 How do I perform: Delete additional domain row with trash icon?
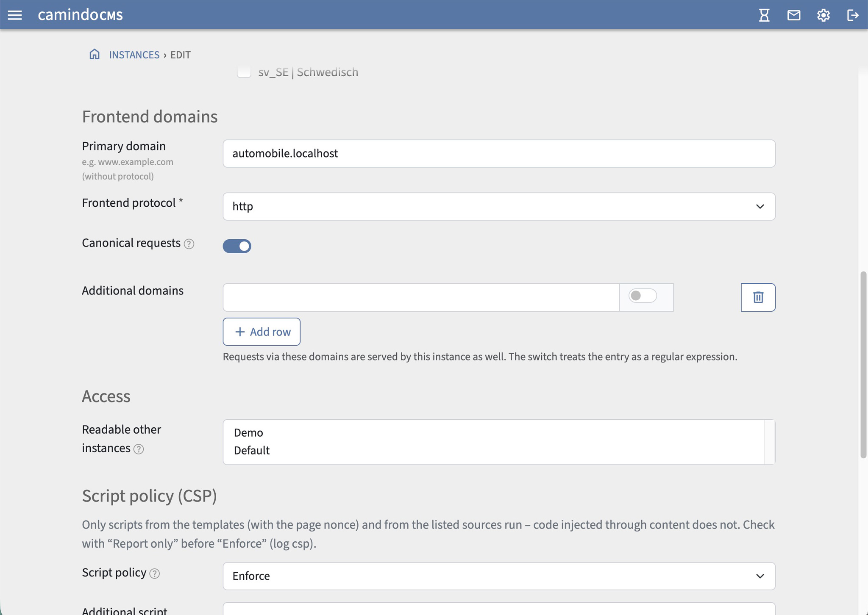[x=758, y=297]
